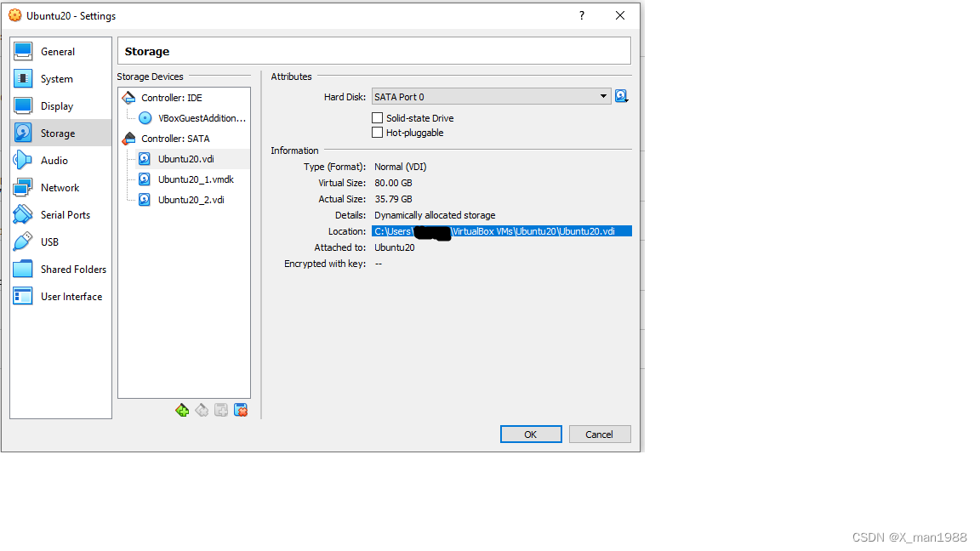
Task: Click the Shared Folders folder icon
Action: 23,269
